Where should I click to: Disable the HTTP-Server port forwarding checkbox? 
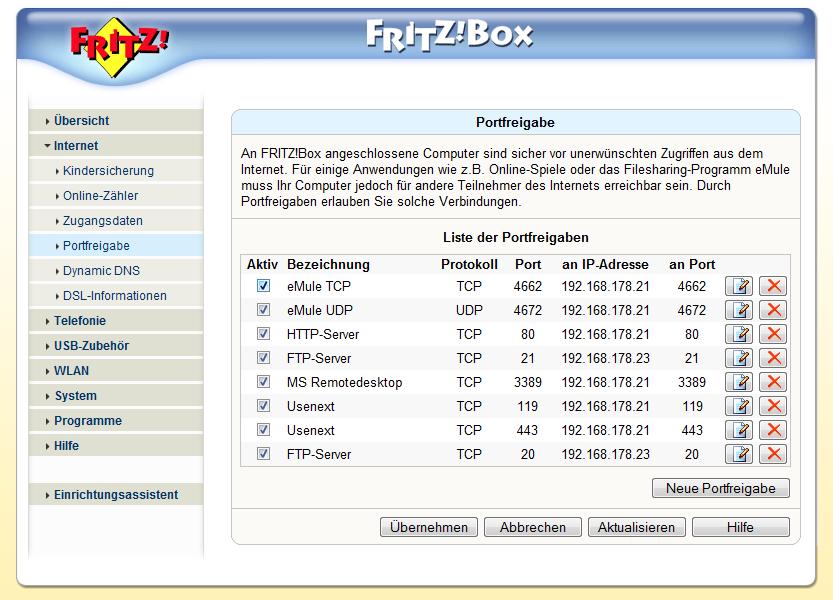coord(264,334)
